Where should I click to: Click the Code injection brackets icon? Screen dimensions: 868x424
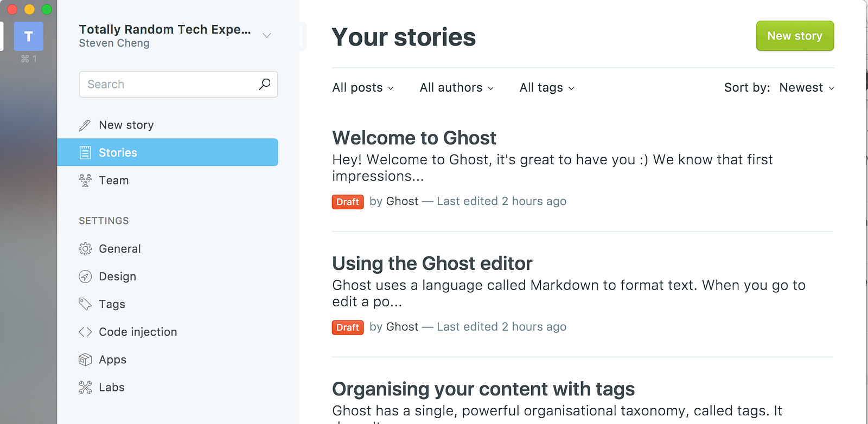pyautogui.click(x=85, y=332)
